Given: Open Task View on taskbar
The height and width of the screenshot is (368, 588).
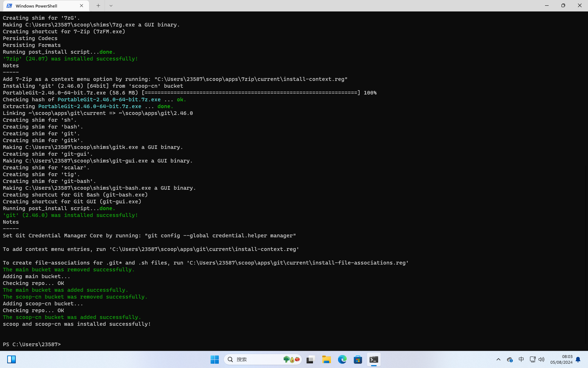Looking at the screenshot, I should click(310, 359).
